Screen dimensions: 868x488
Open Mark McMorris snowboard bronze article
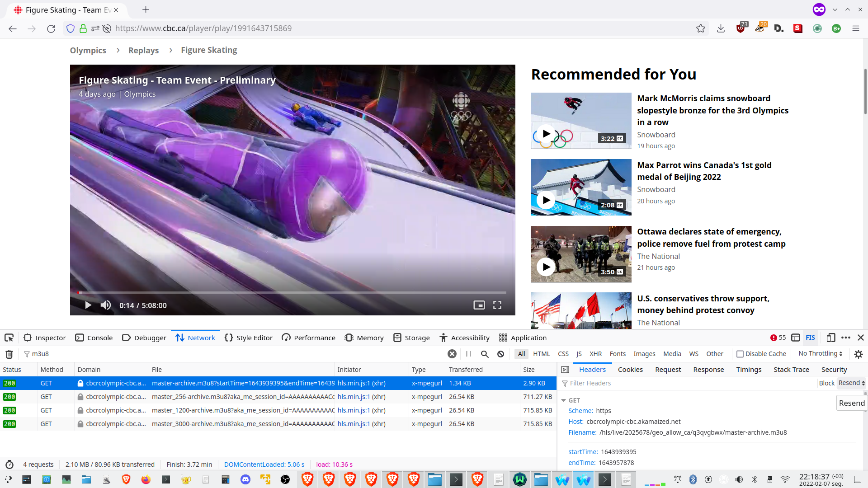coord(712,110)
